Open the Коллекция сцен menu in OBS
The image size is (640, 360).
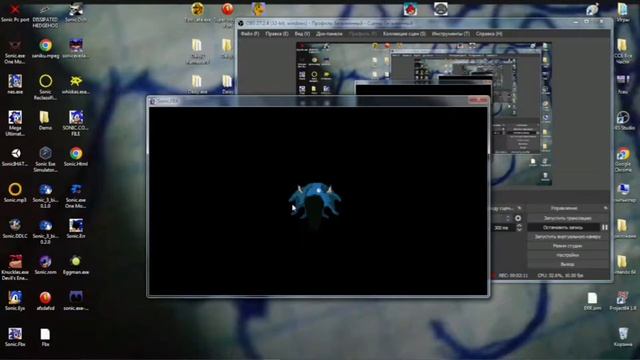coord(404,34)
